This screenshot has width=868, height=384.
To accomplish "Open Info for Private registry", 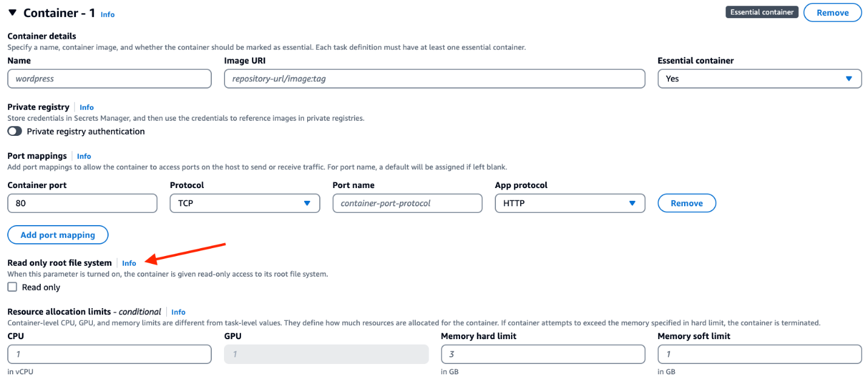I will point(86,107).
